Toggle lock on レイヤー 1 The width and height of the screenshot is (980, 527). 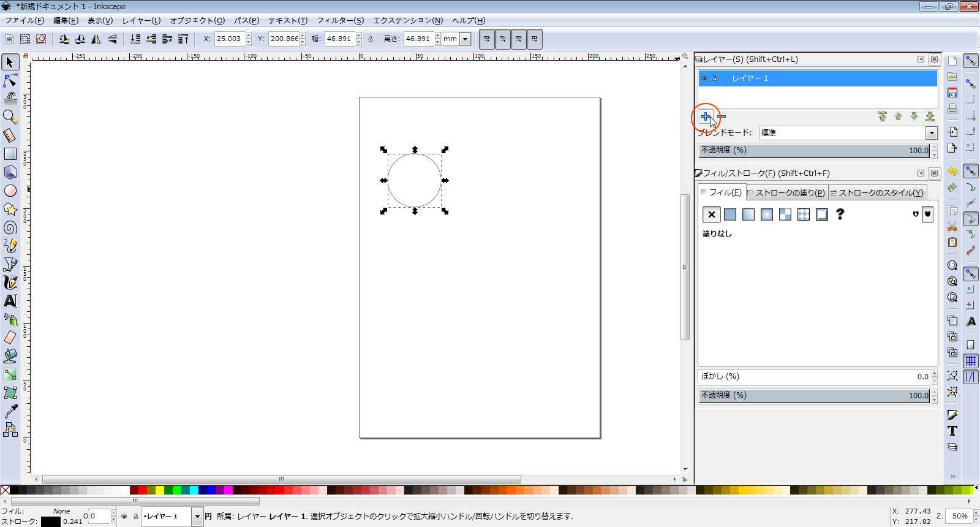pos(715,78)
